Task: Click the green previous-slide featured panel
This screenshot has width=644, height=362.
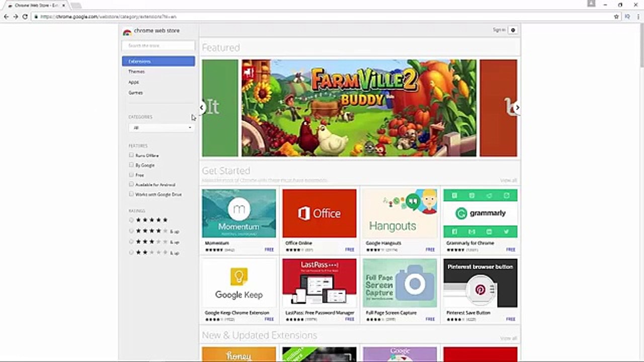Action: 220,108
